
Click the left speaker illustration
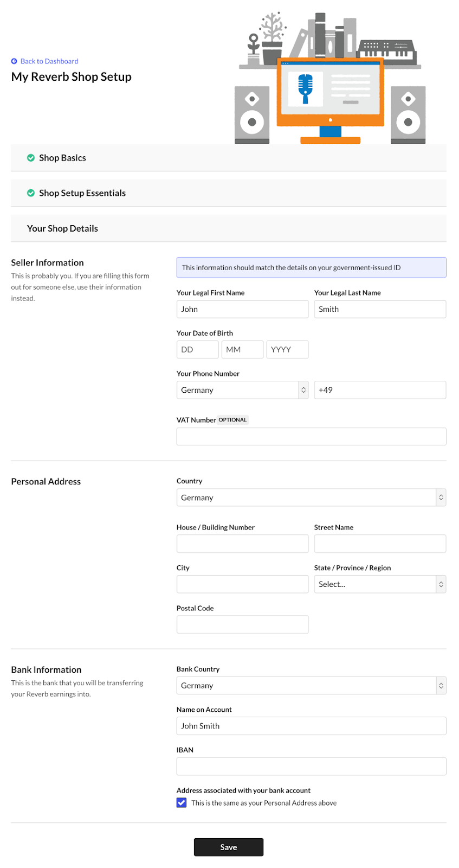coord(251,114)
